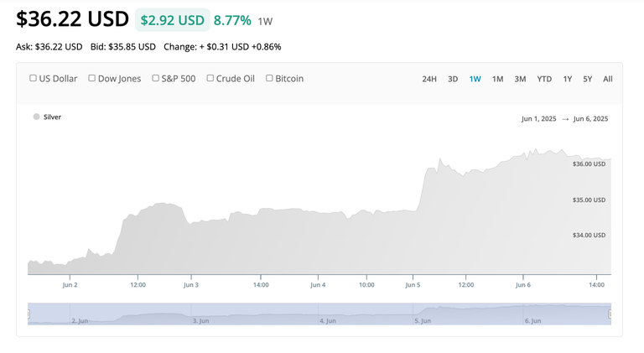
Task: Grab the left navigator range handle
Action: tap(29, 314)
